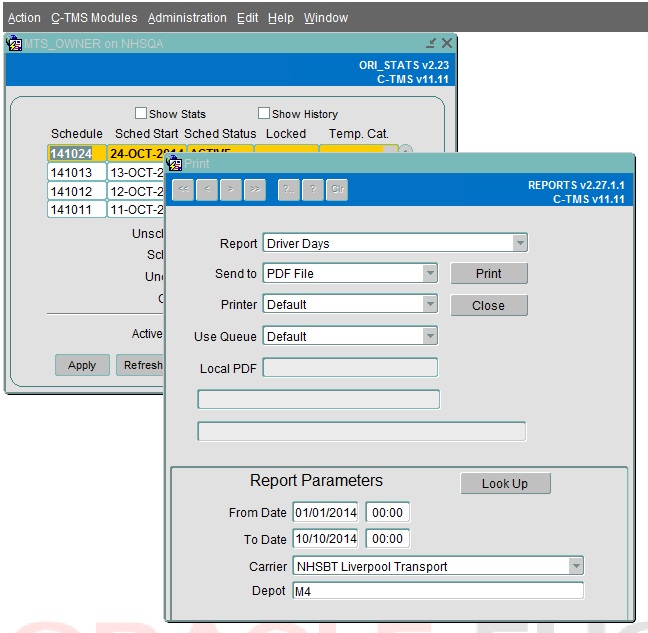Open the Administration menu
648x633 pixels.
pyautogui.click(x=187, y=18)
